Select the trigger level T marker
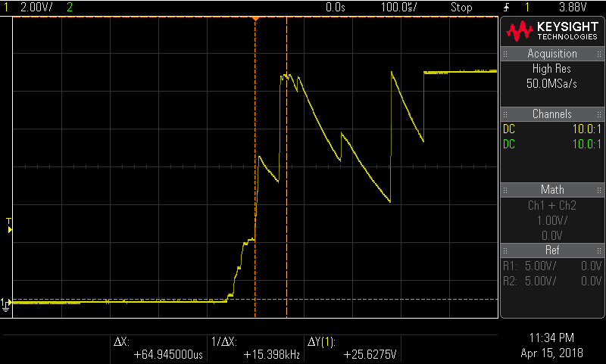 coord(9,224)
